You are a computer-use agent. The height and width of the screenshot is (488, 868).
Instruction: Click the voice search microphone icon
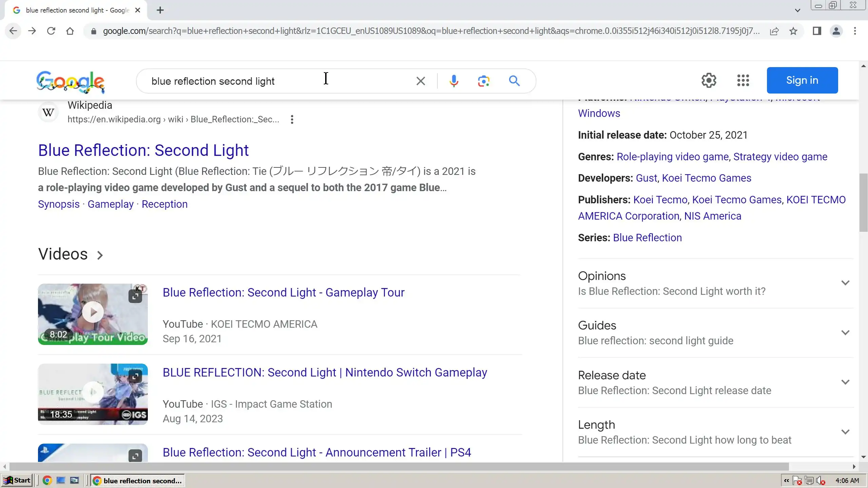tap(454, 81)
